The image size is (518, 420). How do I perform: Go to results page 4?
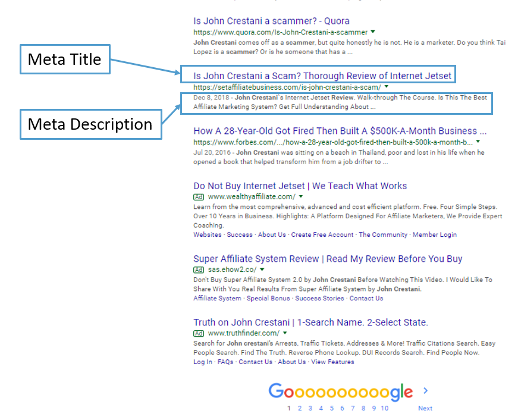321,409
